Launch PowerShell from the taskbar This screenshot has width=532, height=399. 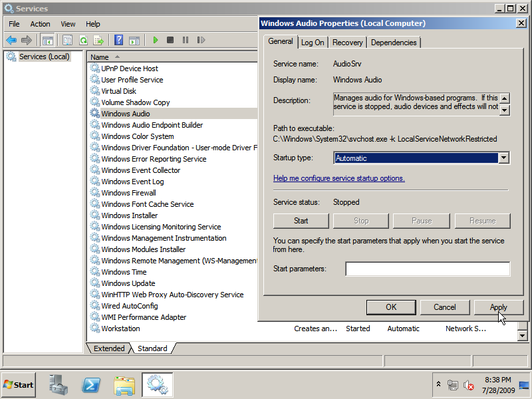(x=91, y=385)
